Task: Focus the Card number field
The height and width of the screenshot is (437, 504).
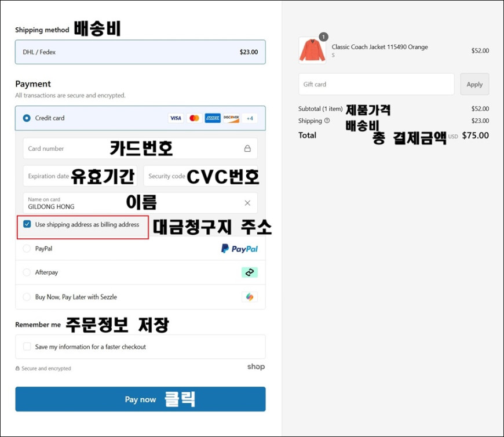Action: tap(140, 148)
